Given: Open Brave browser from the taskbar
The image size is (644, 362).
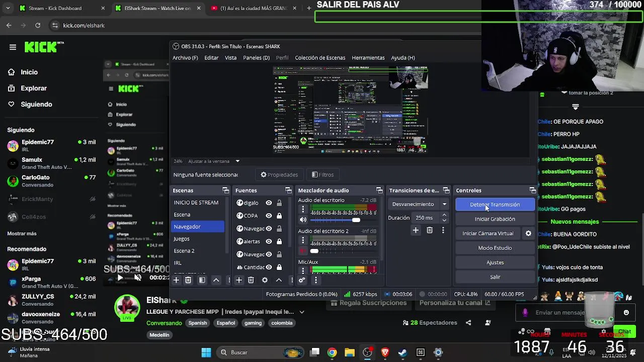Looking at the screenshot, I should [x=385, y=352].
